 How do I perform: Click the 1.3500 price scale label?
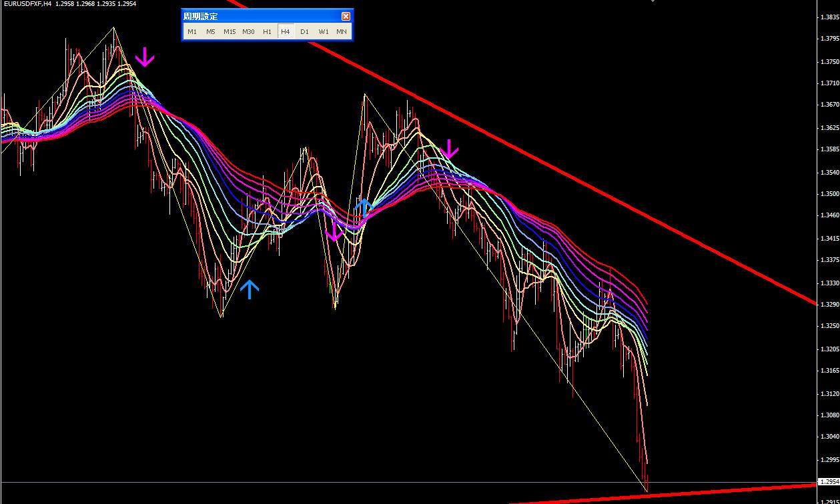pos(829,194)
